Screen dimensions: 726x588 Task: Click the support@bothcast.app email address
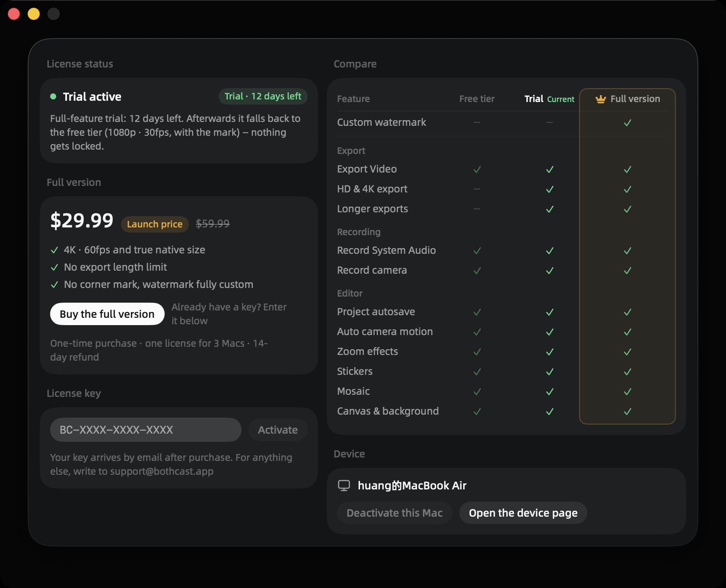162,471
